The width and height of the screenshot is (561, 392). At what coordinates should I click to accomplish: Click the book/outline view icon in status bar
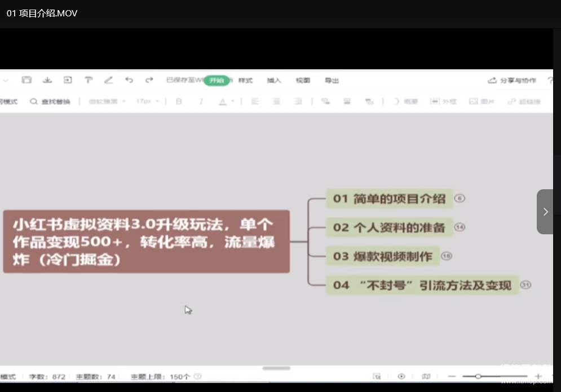pos(426,376)
